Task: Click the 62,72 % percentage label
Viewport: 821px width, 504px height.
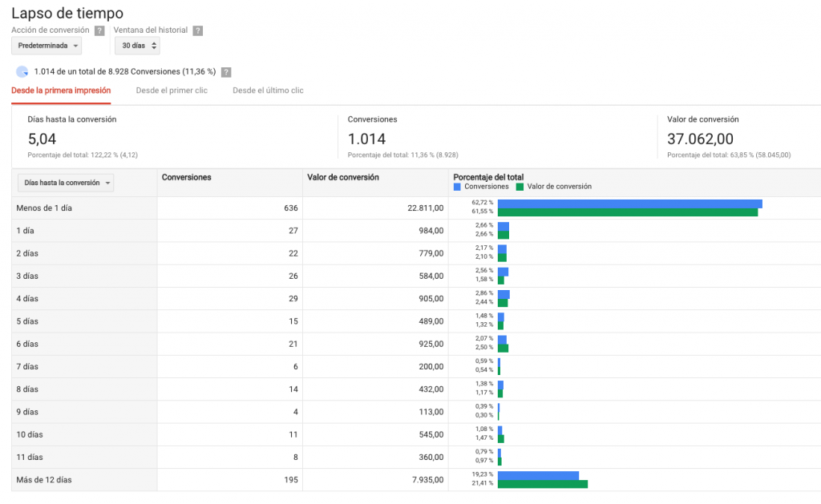Action: pyautogui.click(x=482, y=203)
